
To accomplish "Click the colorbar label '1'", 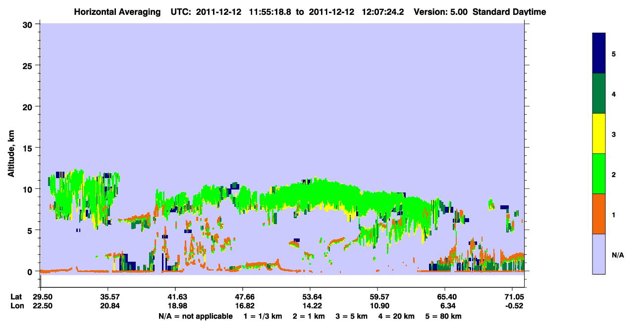I will [x=614, y=214].
